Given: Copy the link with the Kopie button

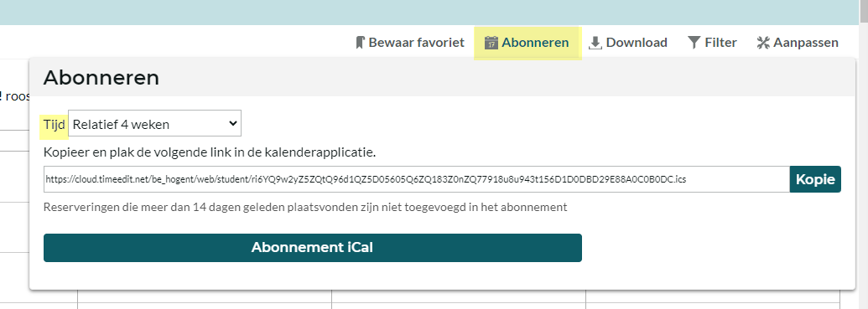Looking at the screenshot, I should [815, 179].
